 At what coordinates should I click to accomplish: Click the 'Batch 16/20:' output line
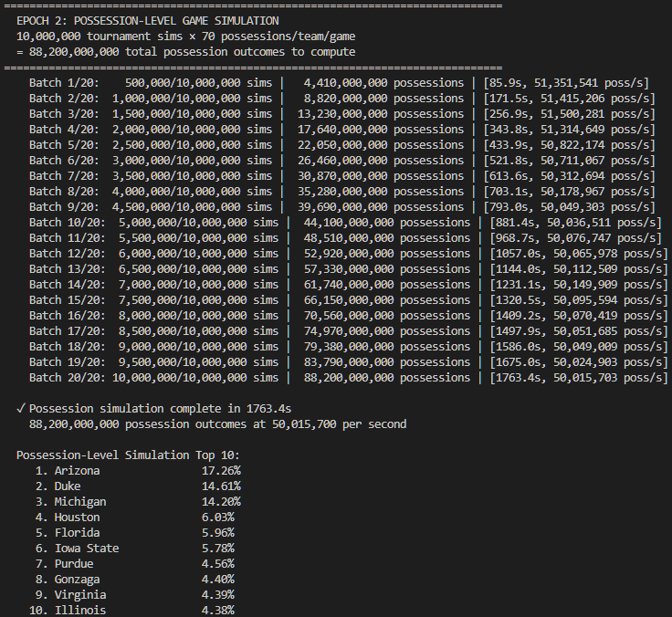pos(349,316)
